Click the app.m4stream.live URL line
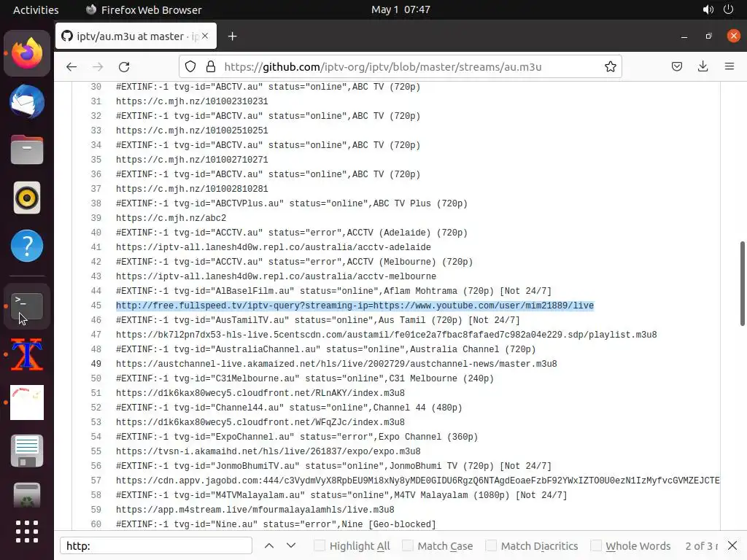Viewport: 747px width, 560px height. click(x=255, y=510)
